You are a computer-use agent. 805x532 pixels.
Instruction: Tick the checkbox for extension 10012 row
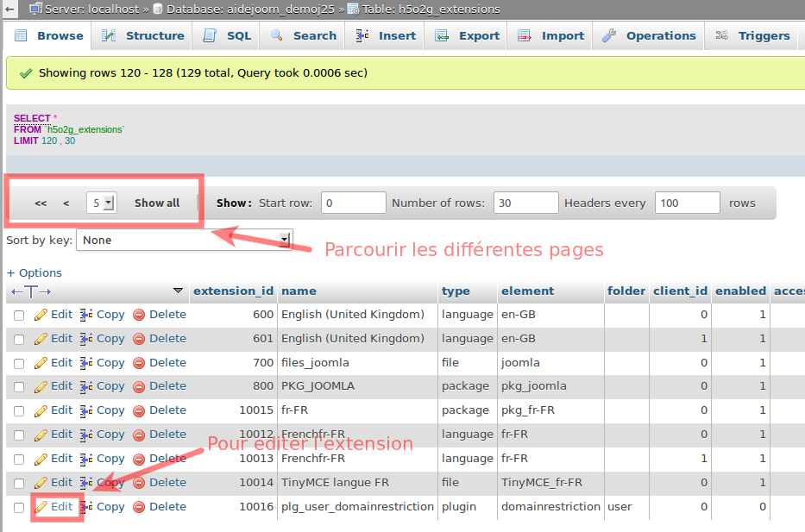pos(19,435)
